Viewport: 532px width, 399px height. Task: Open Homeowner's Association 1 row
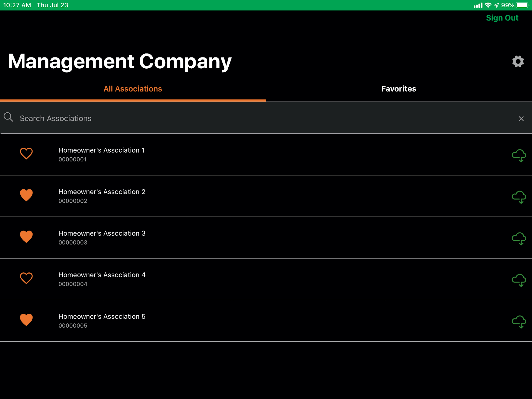266,154
